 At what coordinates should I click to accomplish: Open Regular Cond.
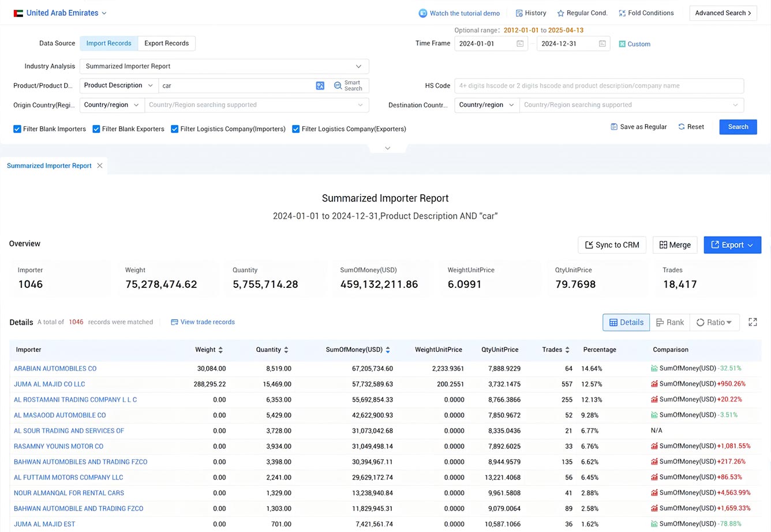click(582, 13)
